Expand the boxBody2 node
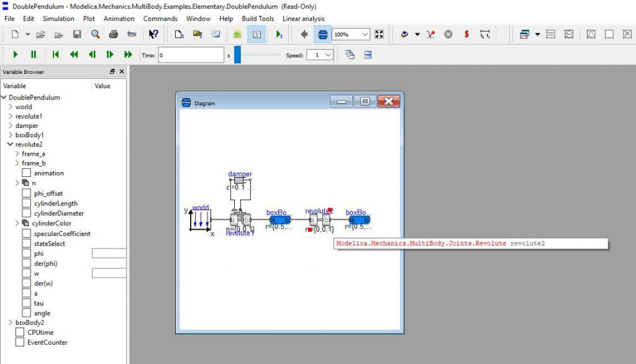 [x=11, y=322]
